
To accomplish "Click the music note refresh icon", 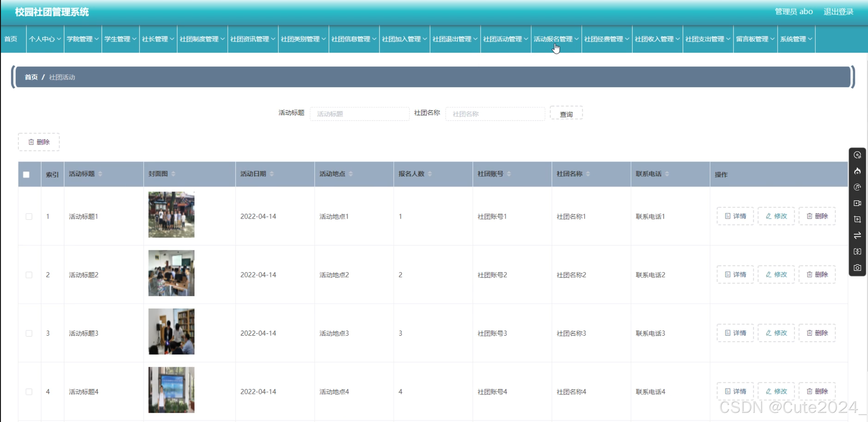I will coord(857,187).
